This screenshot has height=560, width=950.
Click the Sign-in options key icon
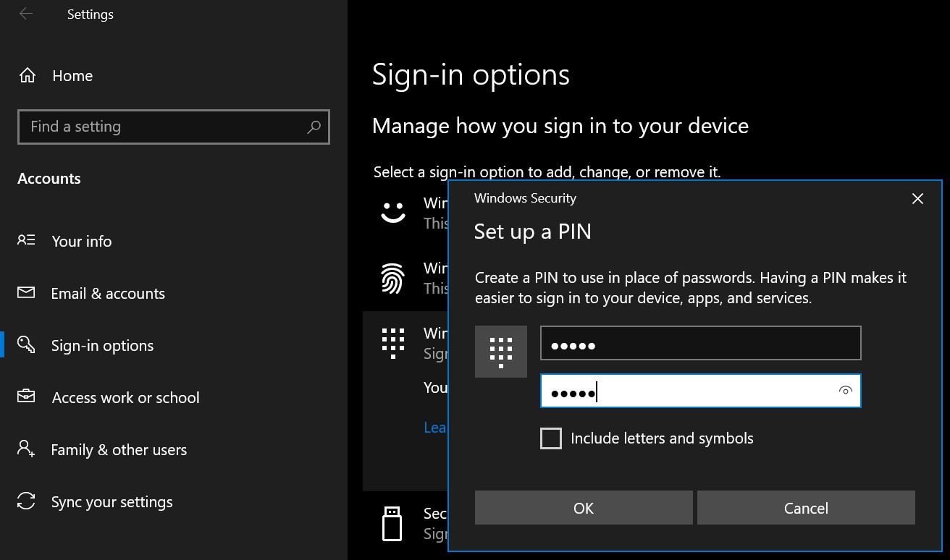click(x=25, y=345)
